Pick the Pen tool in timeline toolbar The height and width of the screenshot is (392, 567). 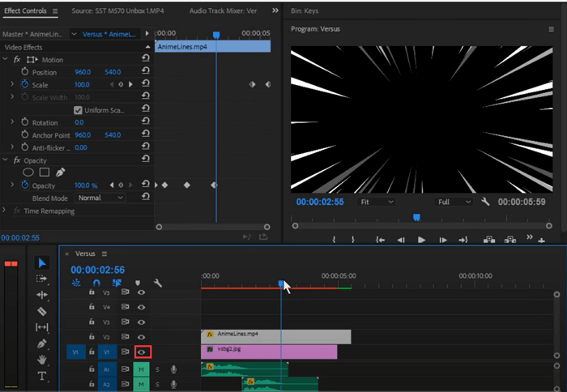click(42, 343)
